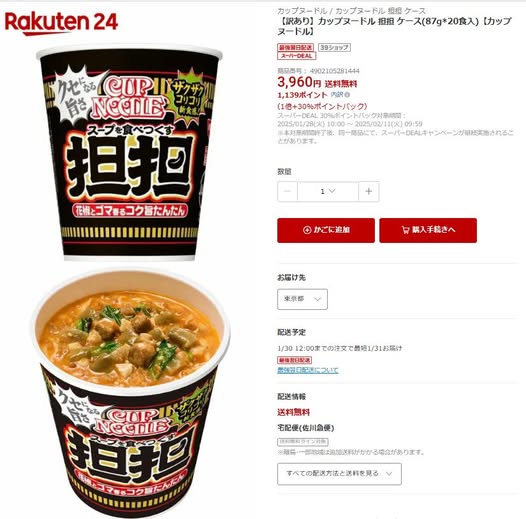
Task: Open the 東京都 delivery destination dropdown
Action: (302, 299)
